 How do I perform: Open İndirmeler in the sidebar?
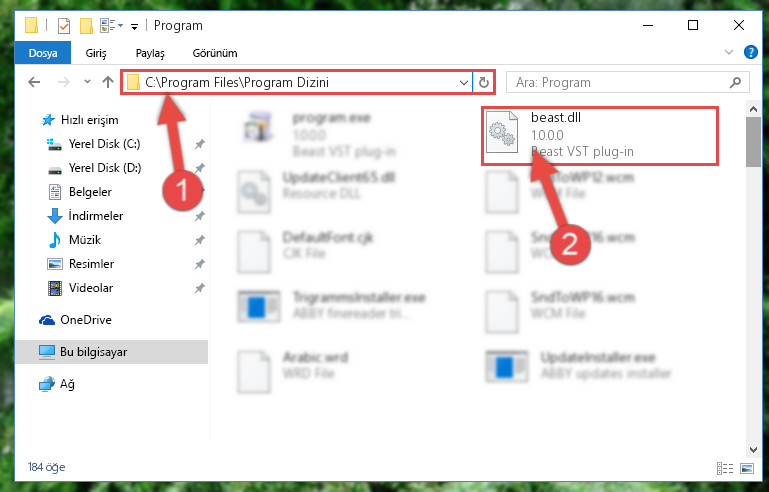coord(96,216)
